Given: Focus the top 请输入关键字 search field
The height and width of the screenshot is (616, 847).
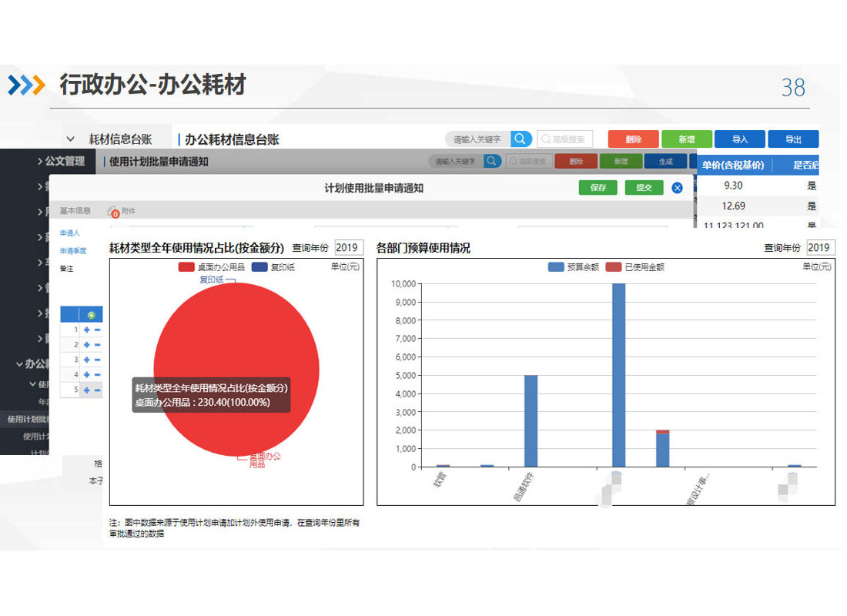Looking at the screenshot, I should (x=477, y=139).
